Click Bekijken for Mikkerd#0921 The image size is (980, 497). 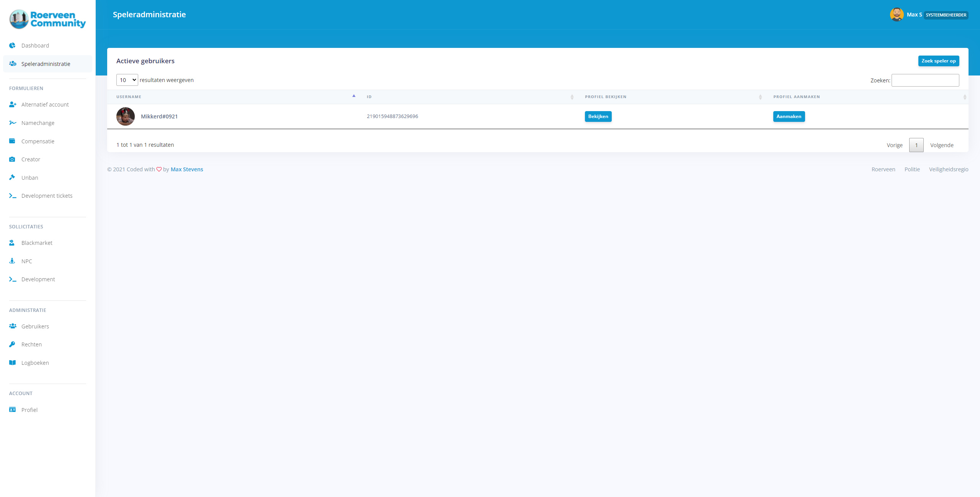[x=598, y=116]
